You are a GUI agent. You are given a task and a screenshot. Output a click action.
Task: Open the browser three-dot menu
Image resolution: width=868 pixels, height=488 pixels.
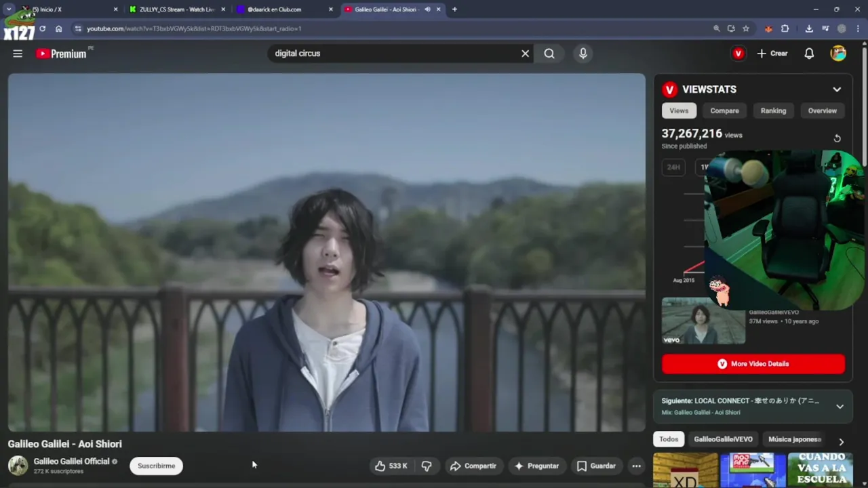(859, 28)
